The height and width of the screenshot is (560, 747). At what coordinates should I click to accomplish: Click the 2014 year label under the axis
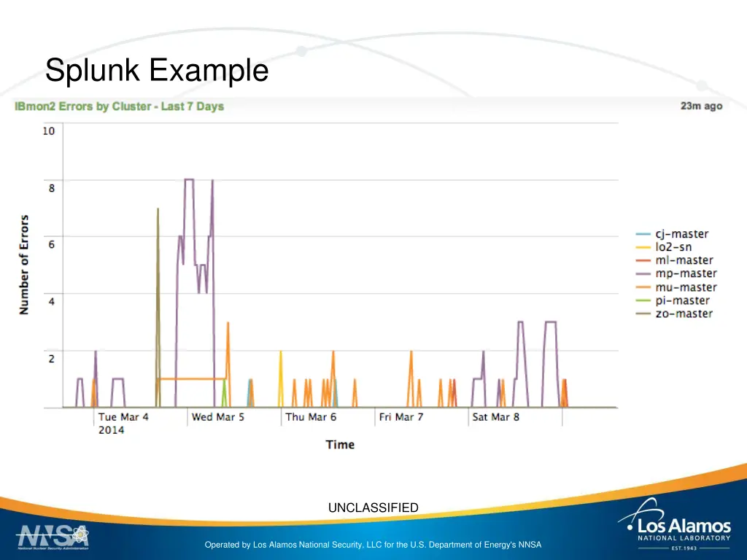pos(111,430)
